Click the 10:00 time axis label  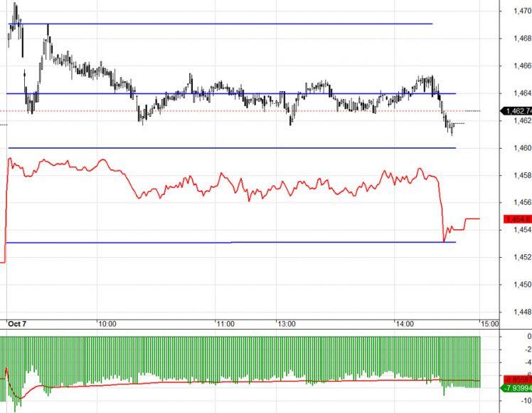[107, 324]
